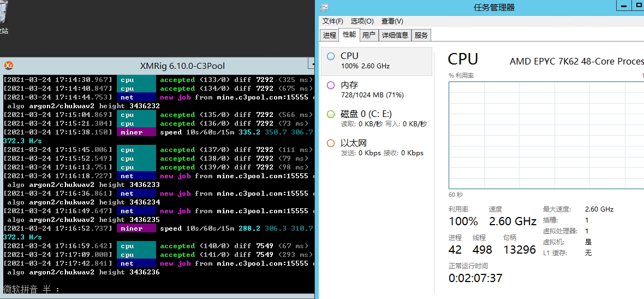Select the Ethernet circle icon
Image resolution: width=644 pixels, height=299 pixels.
click(x=331, y=144)
